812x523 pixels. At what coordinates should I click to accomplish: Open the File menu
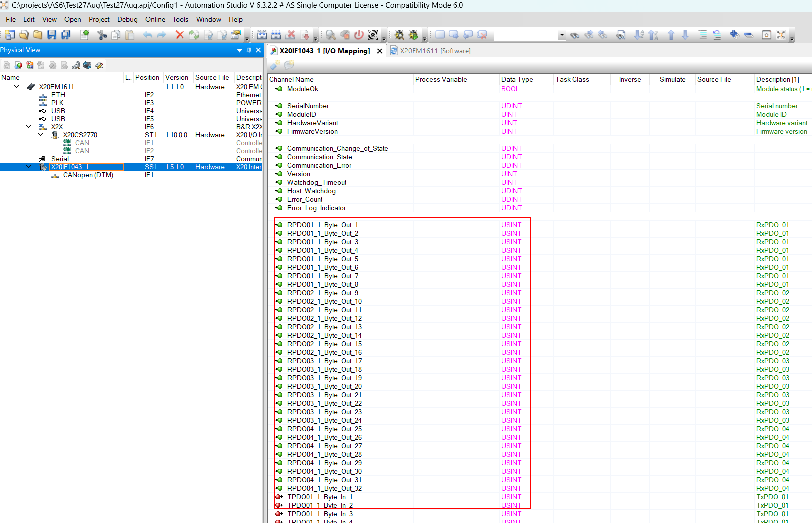[x=11, y=19]
